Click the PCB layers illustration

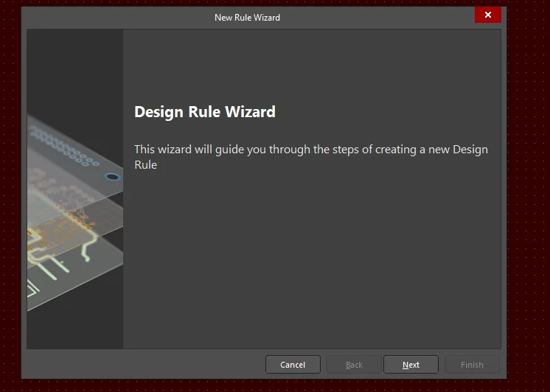75,189
